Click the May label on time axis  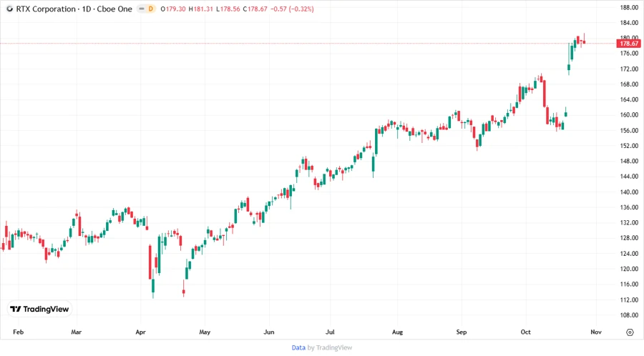point(205,332)
